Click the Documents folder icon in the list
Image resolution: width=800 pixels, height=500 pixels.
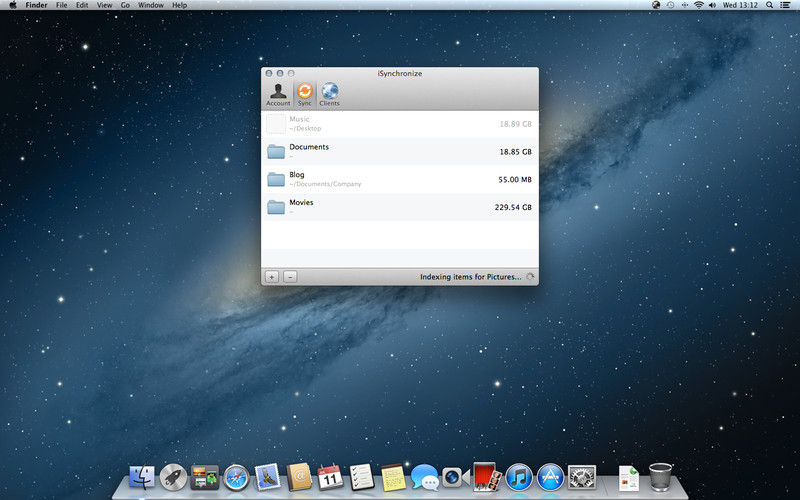click(277, 152)
